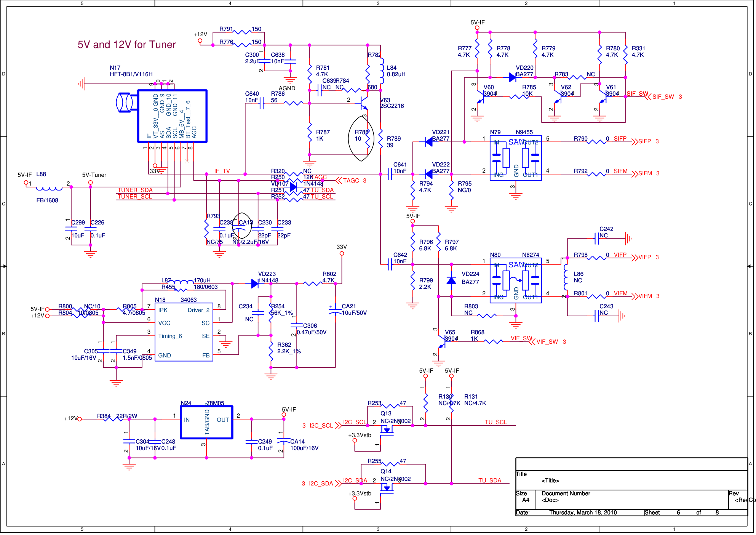
Task: Select diode VD107 1N4148
Action: click(293, 187)
